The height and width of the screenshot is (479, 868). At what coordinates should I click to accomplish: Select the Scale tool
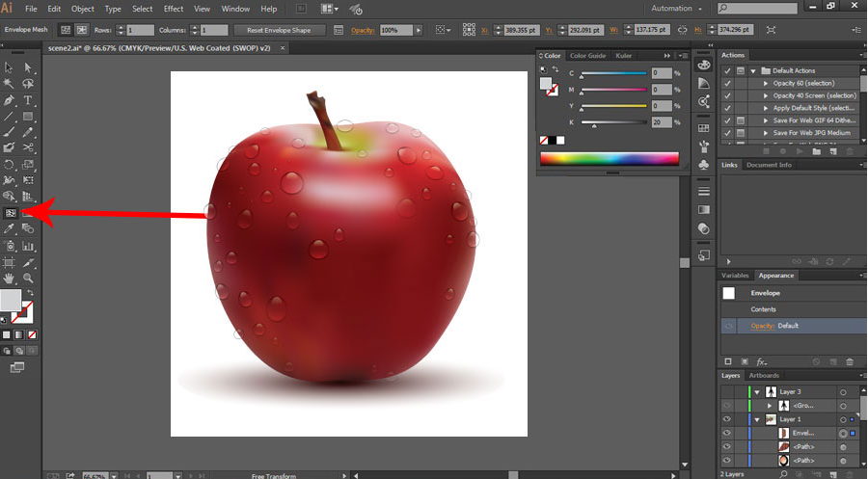(x=28, y=164)
